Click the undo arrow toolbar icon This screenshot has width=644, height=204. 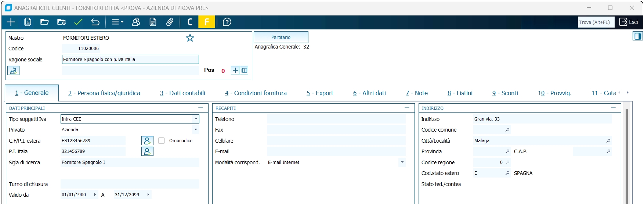pos(95,22)
